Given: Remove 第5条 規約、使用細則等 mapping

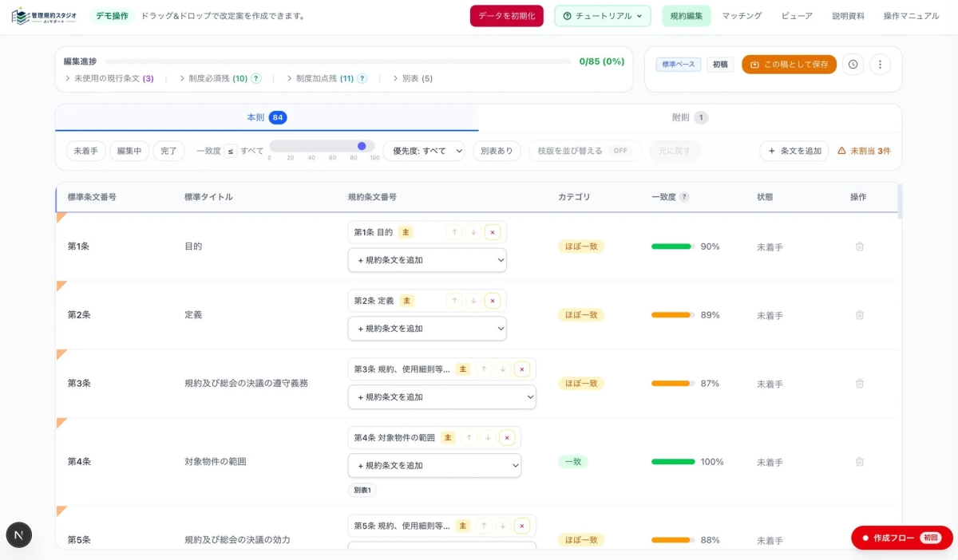Looking at the screenshot, I should click(x=522, y=526).
